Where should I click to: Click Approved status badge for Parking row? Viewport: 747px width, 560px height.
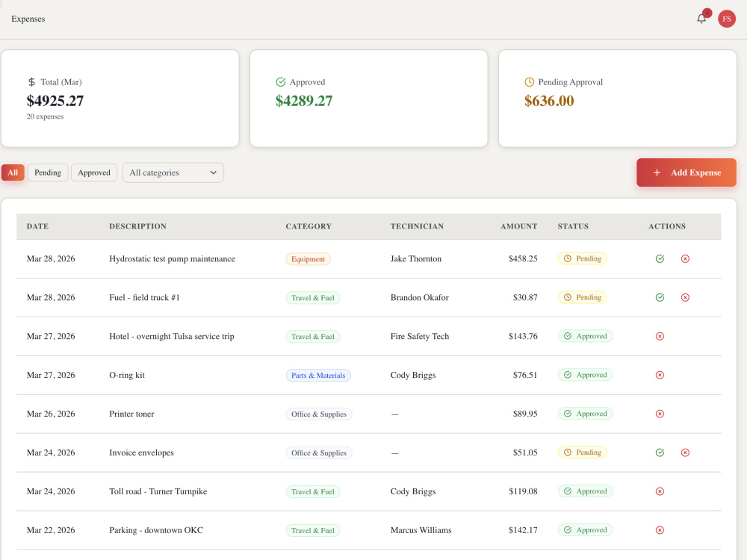coord(585,530)
